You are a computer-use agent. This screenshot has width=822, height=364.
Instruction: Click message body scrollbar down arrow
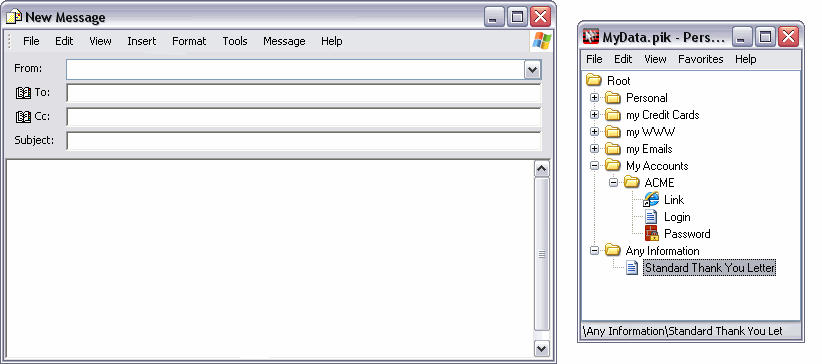pos(541,348)
